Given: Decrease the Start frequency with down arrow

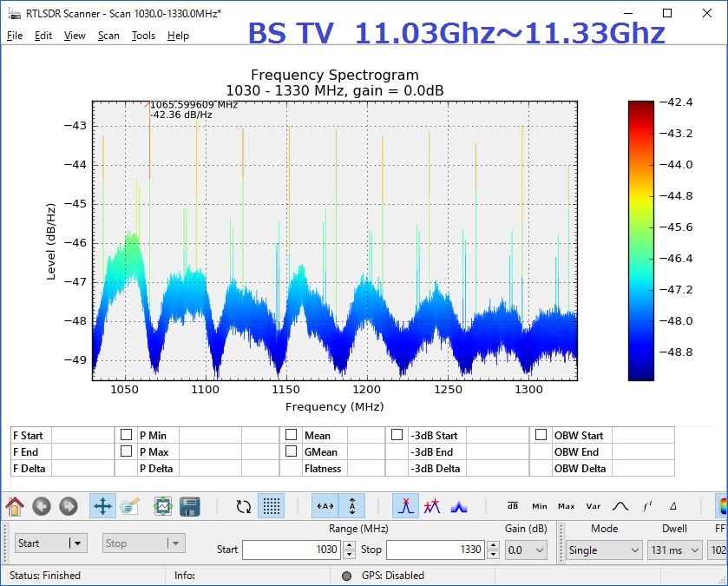Looking at the screenshot, I should coord(350,555).
